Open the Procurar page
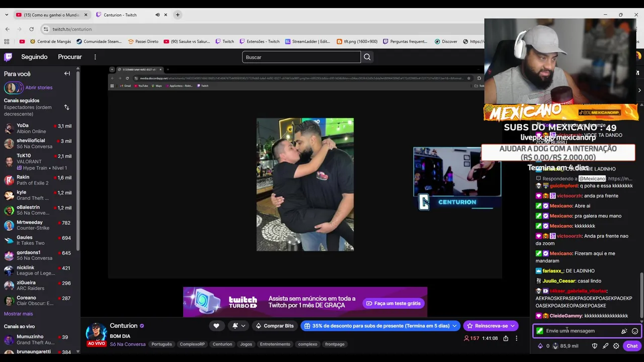Screen dimensions: 644x362 pyautogui.click(x=70, y=57)
